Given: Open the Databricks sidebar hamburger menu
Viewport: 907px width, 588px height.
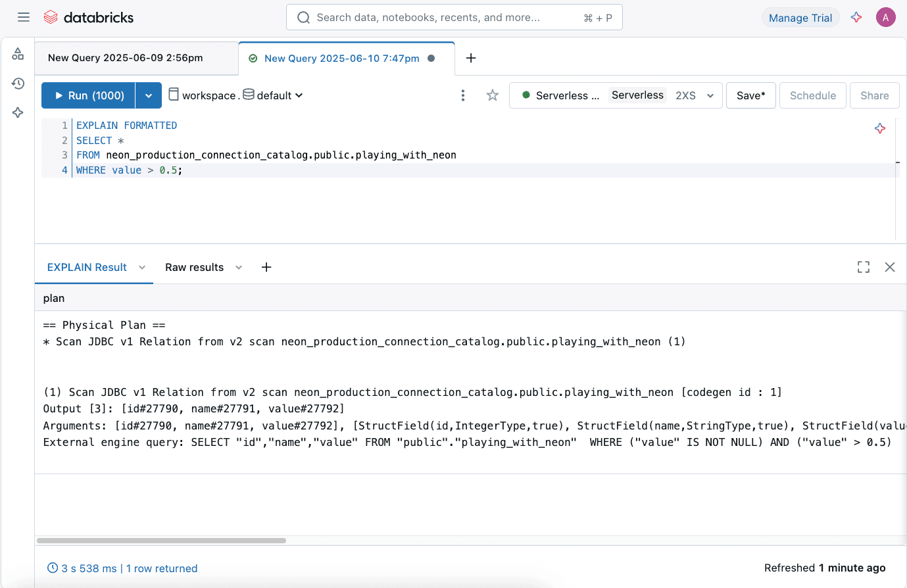Looking at the screenshot, I should pos(24,17).
